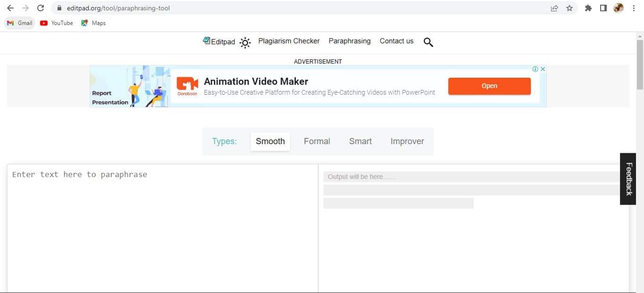Viewport: 644px width, 293px height.
Task: Go back to the previous page
Action: (10, 8)
